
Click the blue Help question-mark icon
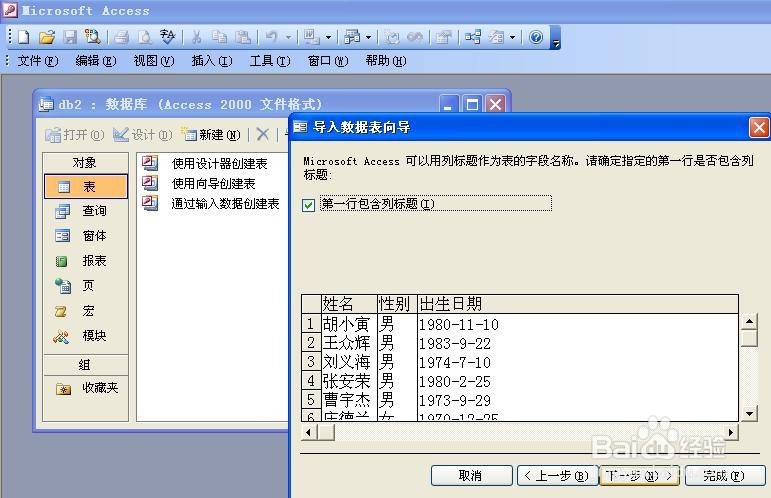click(x=536, y=37)
